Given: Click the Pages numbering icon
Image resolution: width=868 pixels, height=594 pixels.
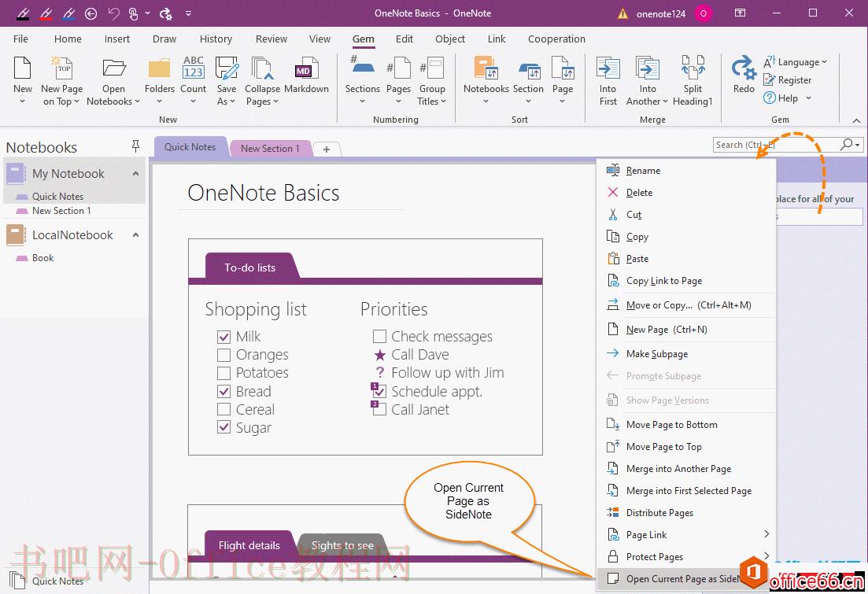Looking at the screenshot, I should click(x=398, y=68).
